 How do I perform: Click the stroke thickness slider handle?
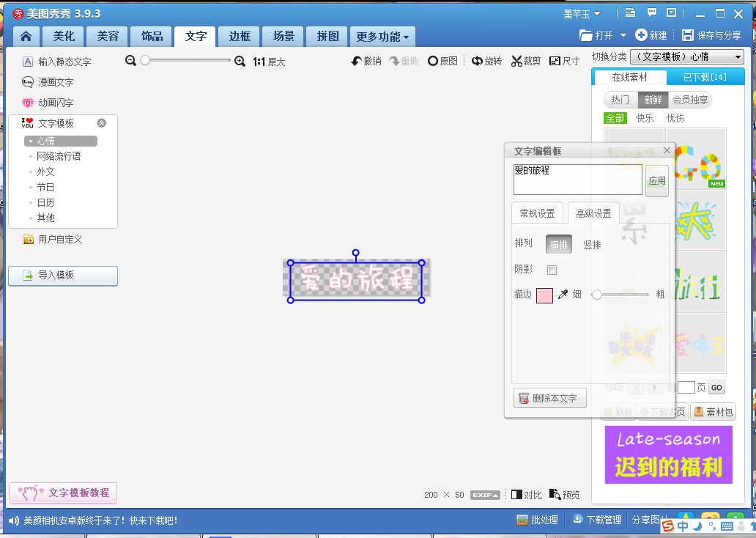(597, 295)
